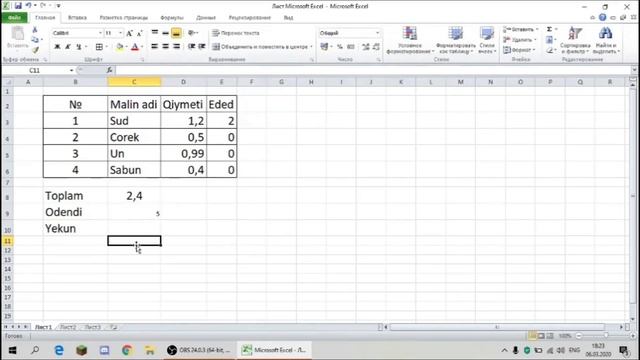Save the workbook from quick access toolbar
Screen dimensions: 640x360
(x=18, y=6)
